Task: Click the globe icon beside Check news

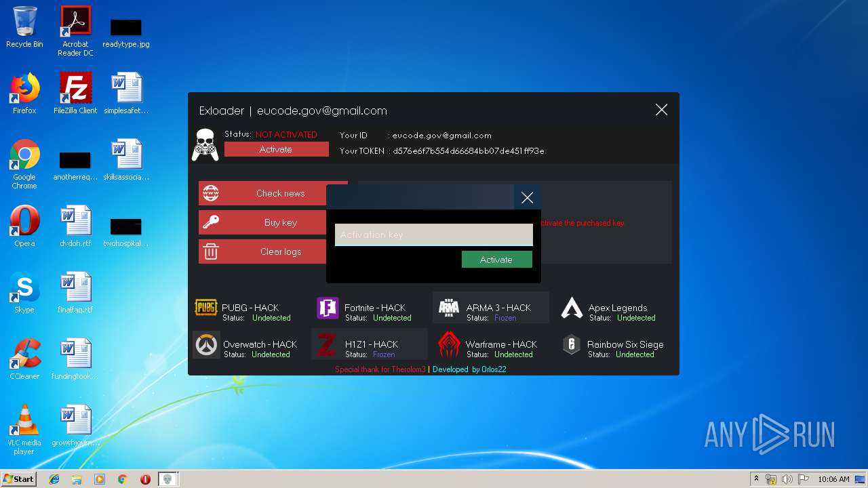Action: pos(211,193)
